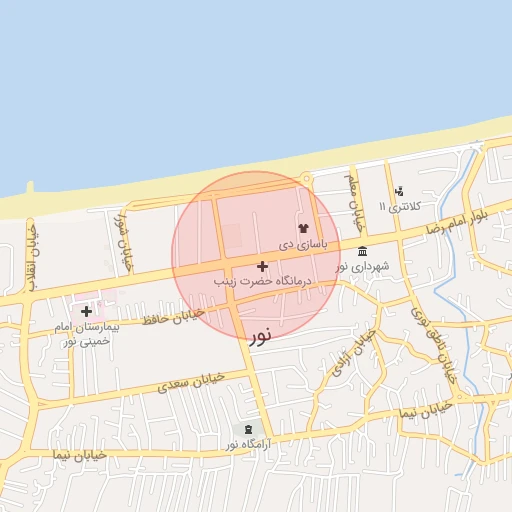
Task: Click the بلوار امام رضا boulevard label
Action: [457, 222]
